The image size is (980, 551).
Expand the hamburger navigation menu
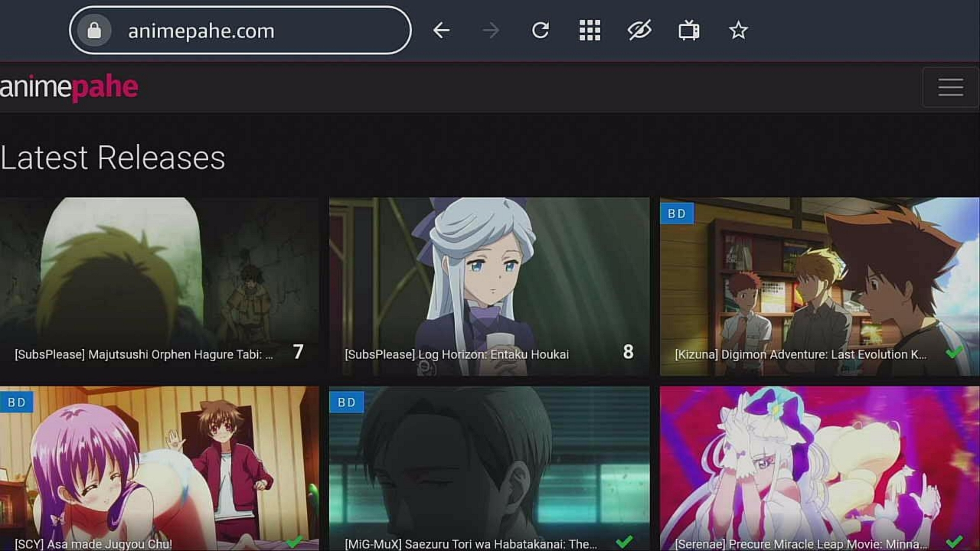tap(950, 87)
